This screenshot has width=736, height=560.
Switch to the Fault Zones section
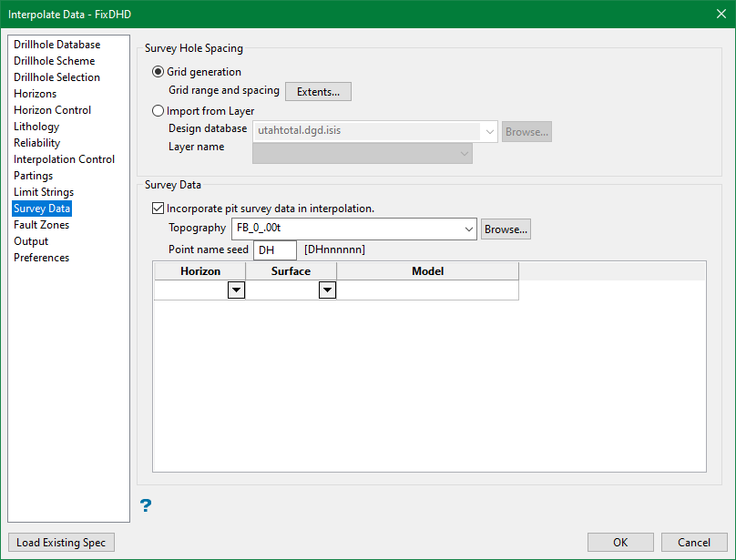point(42,225)
